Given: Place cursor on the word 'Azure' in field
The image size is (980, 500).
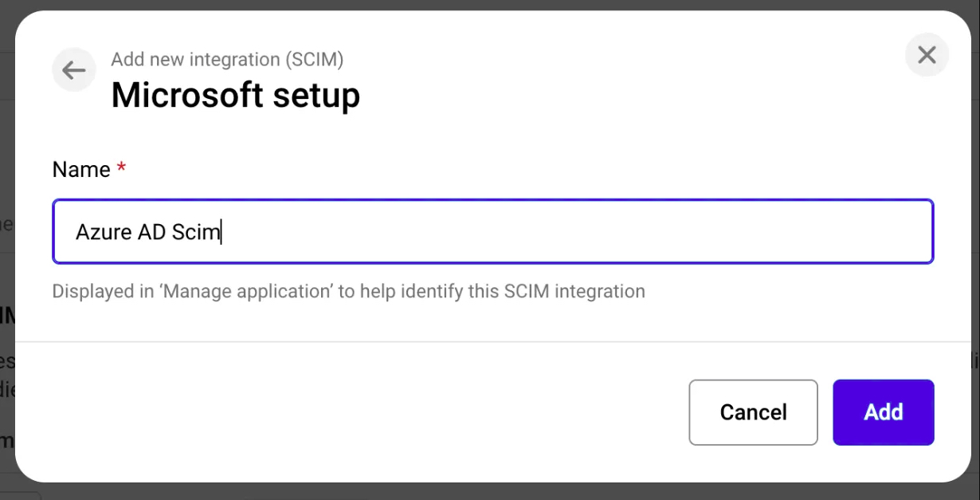Looking at the screenshot, I should coord(97,232).
